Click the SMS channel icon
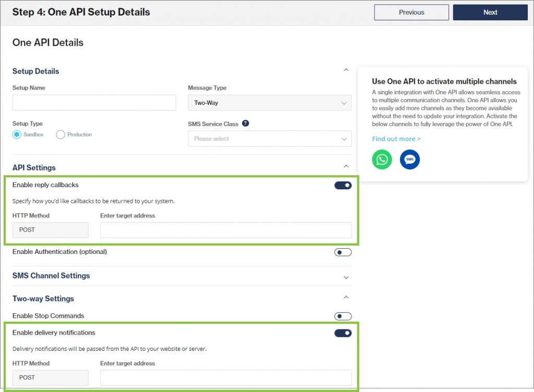The width and height of the screenshot is (534, 392). (x=409, y=160)
